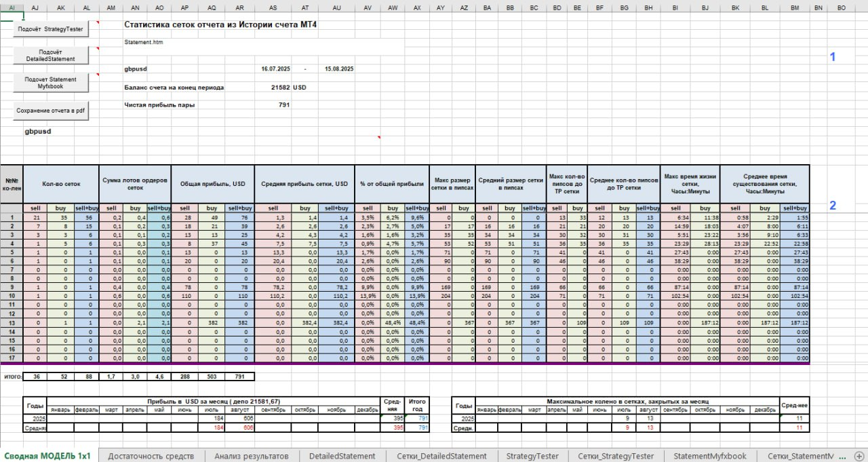Select the Сводная МОДЕЛЬ 1x1 tab

47,456
